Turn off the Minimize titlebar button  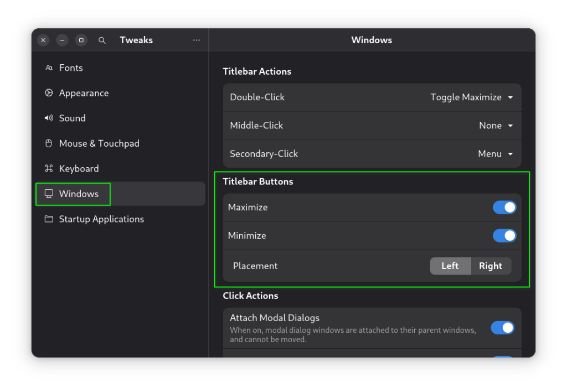504,235
